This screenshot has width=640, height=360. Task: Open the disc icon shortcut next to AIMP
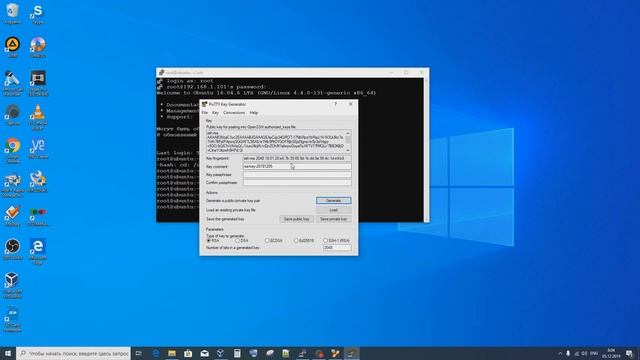38,47
